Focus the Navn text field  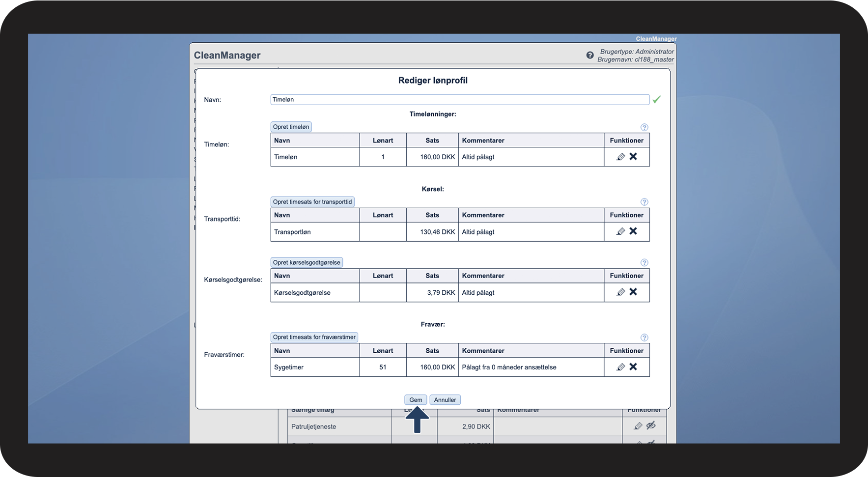tap(460, 100)
